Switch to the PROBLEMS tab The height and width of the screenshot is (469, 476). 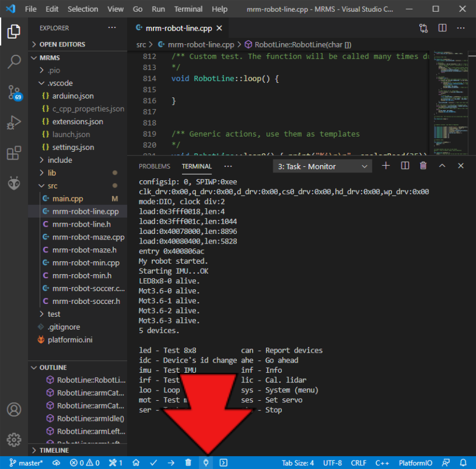(154, 166)
